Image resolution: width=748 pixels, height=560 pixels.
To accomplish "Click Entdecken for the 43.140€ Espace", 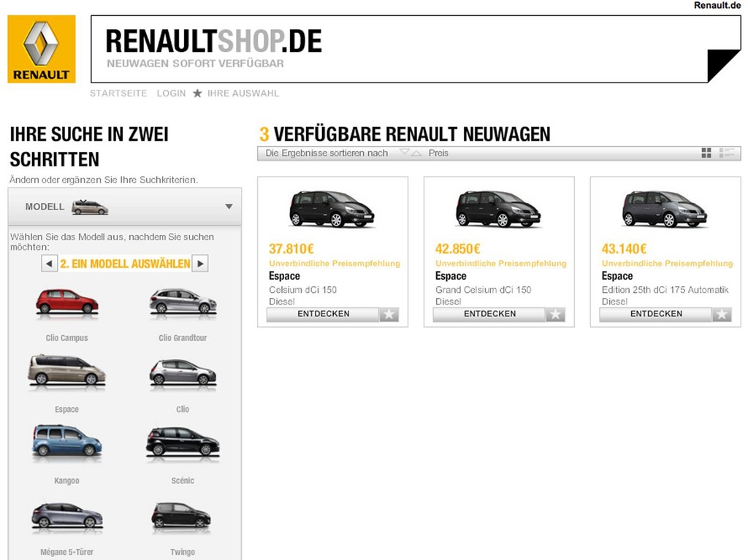I will click(657, 314).
